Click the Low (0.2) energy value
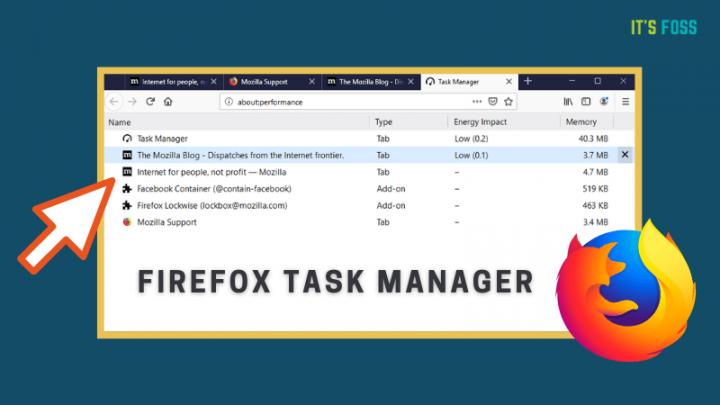Viewport: 720px width, 405px height. [471, 138]
